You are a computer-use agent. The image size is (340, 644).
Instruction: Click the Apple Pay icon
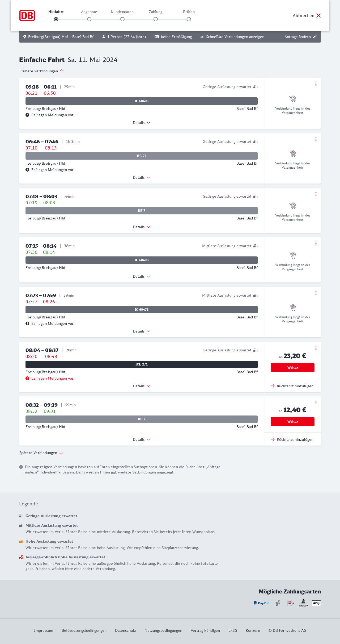tap(316, 603)
